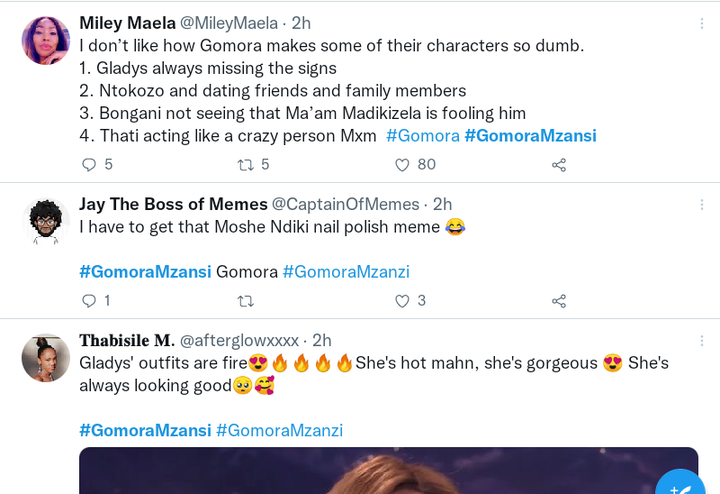The width and height of the screenshot is (720, 494).
Task: Visit the @CaptainOfMemes handle
Action: 345,204
